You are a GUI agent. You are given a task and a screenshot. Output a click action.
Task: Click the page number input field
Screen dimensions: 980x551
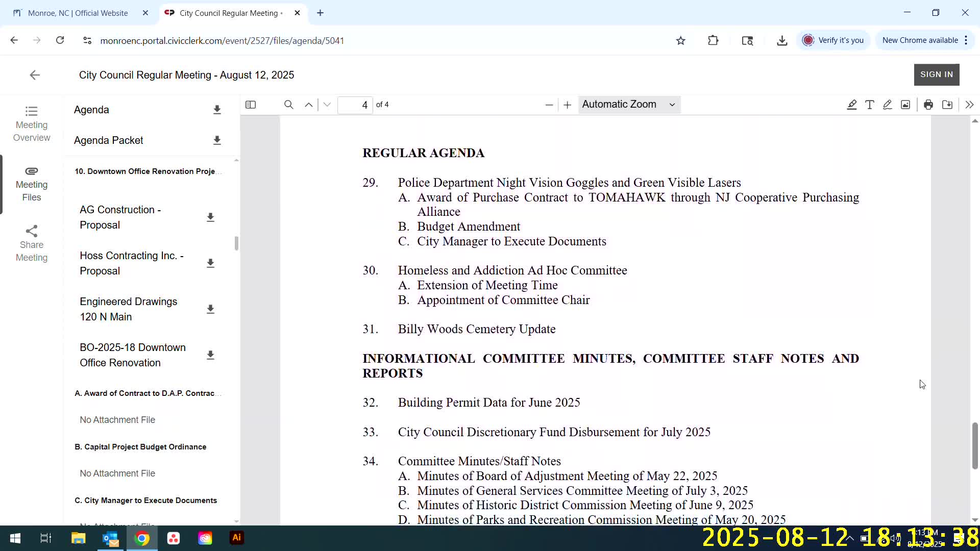click(355, 105)
